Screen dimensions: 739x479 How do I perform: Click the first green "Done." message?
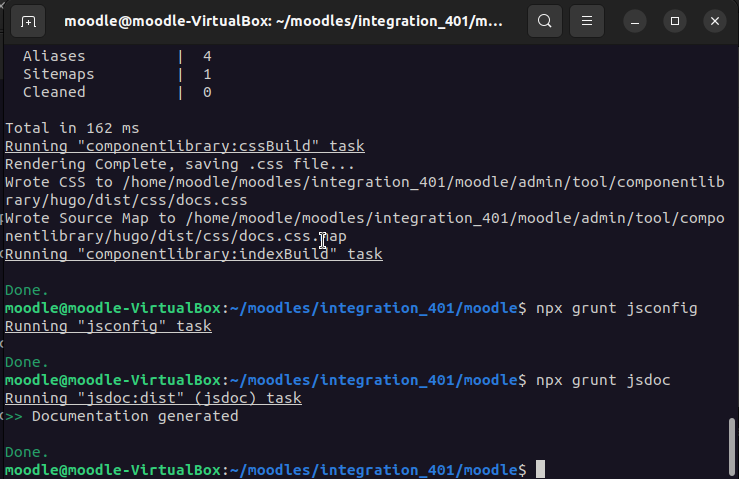(27, 290)
